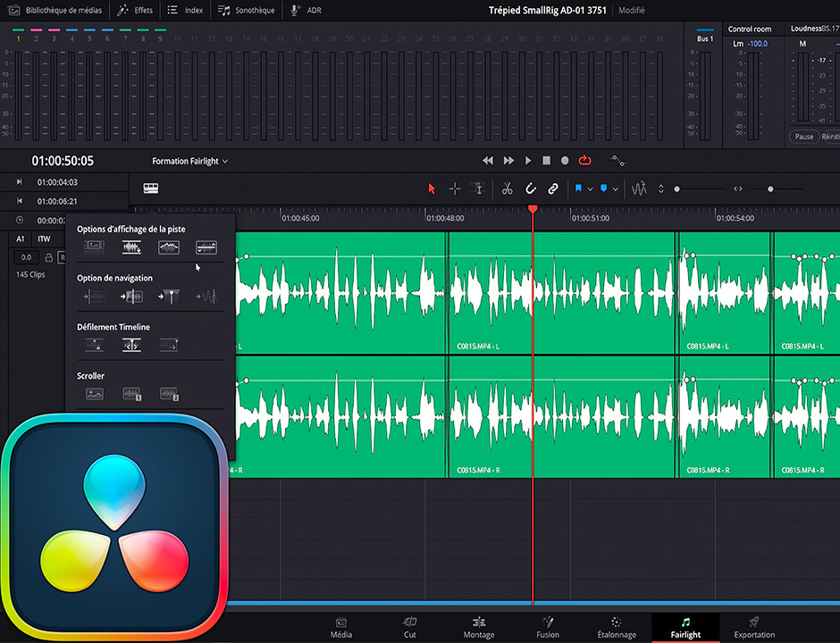Open the blue flag color dropdown
The height and width of the screenshot is (643, 840).
point(590,189)
